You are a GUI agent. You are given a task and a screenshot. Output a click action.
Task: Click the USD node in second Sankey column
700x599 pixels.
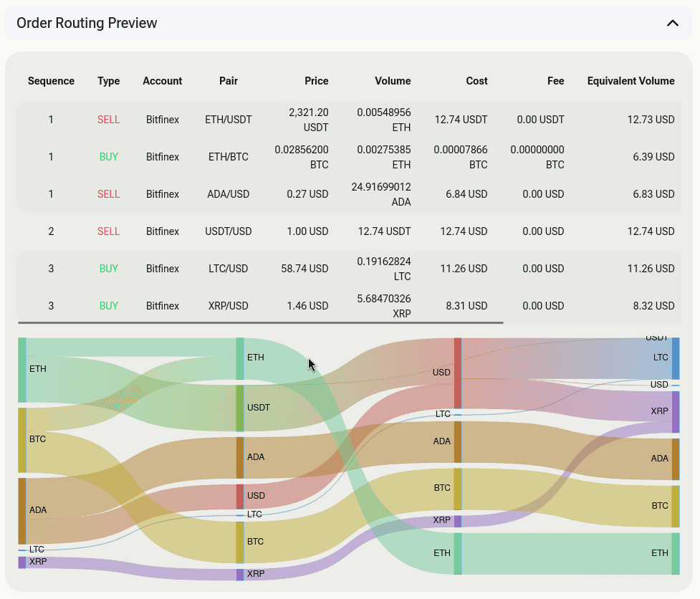240,497
